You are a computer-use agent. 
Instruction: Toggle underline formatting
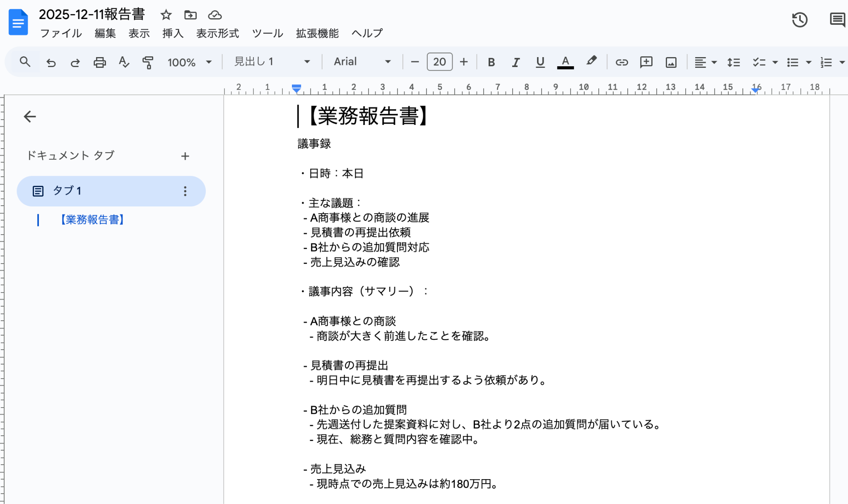pyautogui.click(x=540, y=62)
